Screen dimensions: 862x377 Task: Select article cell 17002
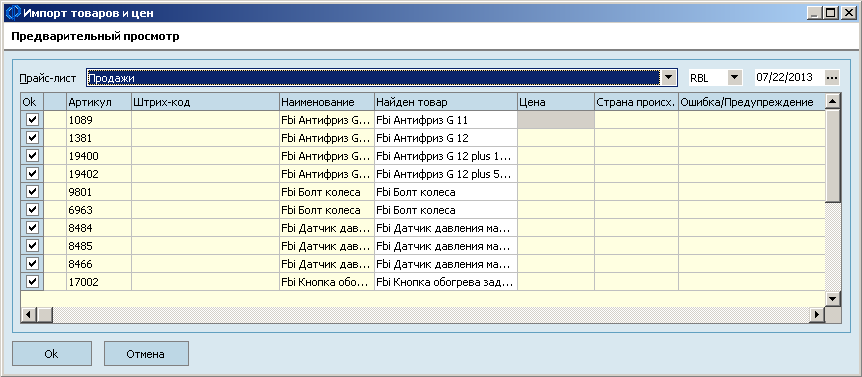coord(98,282)
